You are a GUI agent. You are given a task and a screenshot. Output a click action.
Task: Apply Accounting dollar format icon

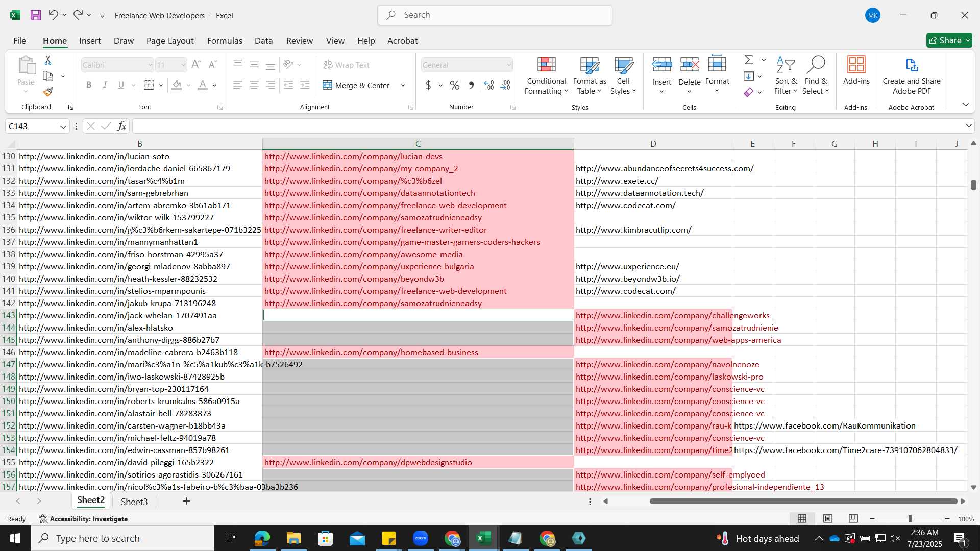pos(428,85)
